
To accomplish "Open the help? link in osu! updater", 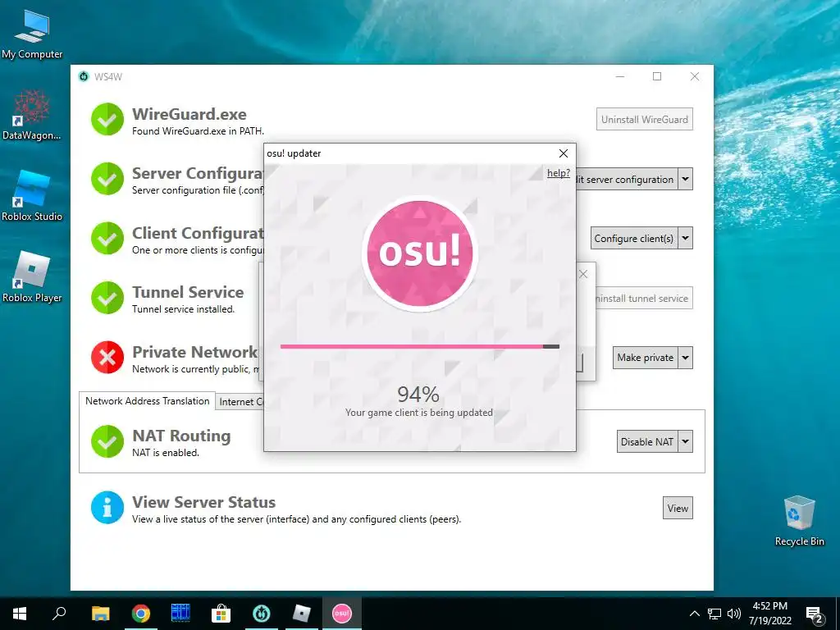I will coord(558,172).
